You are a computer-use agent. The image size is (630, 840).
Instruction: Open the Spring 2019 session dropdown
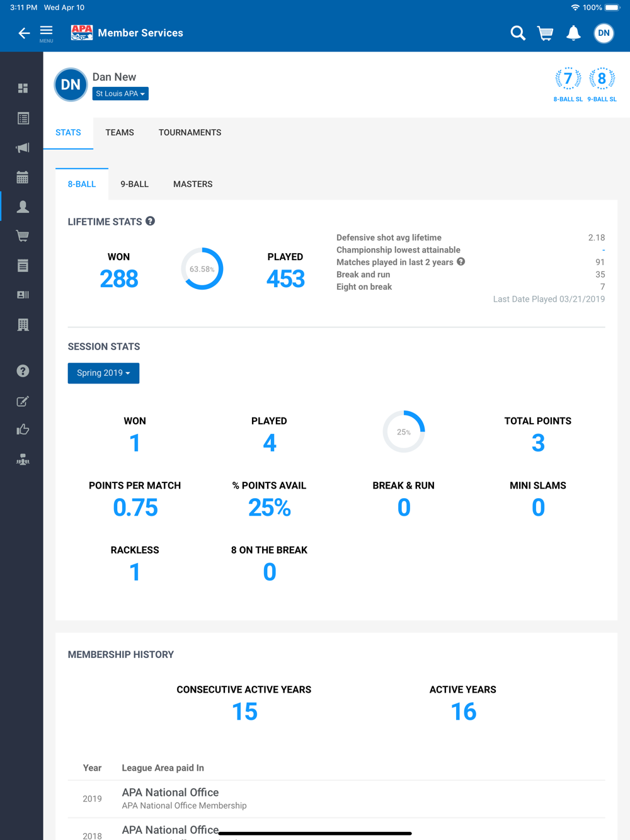tap(103, 373)
